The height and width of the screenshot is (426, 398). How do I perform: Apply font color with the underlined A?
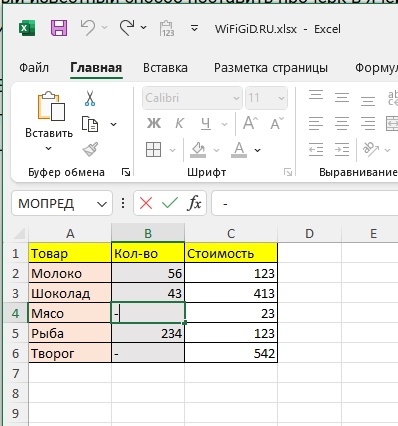[x=239, y=150]
